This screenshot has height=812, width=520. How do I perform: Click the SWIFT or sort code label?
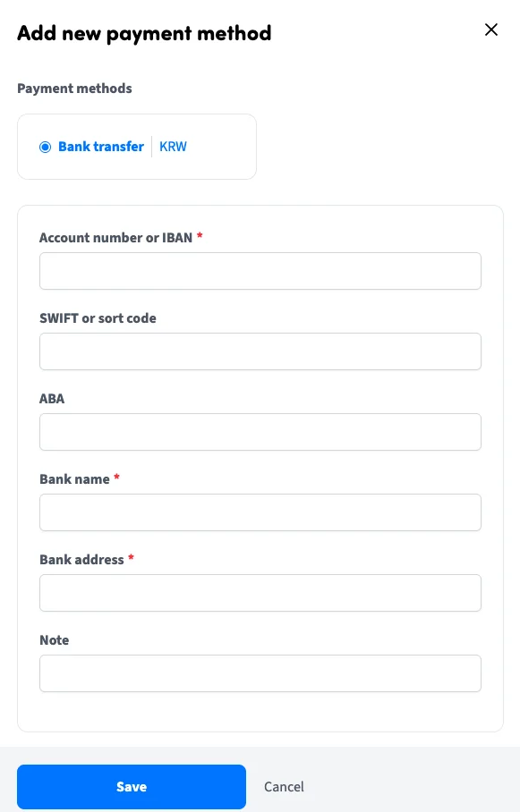coord(98,318)
